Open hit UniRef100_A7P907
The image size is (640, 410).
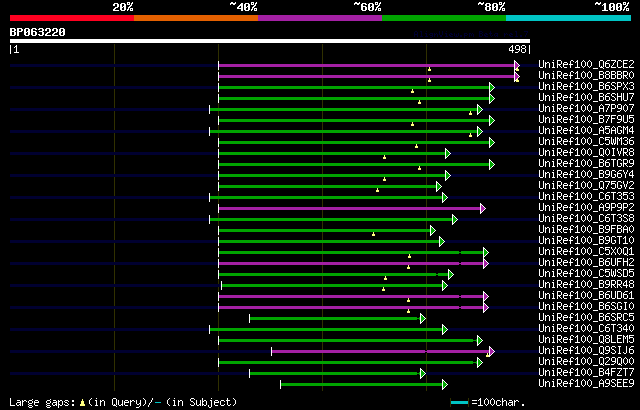[586, 109]
